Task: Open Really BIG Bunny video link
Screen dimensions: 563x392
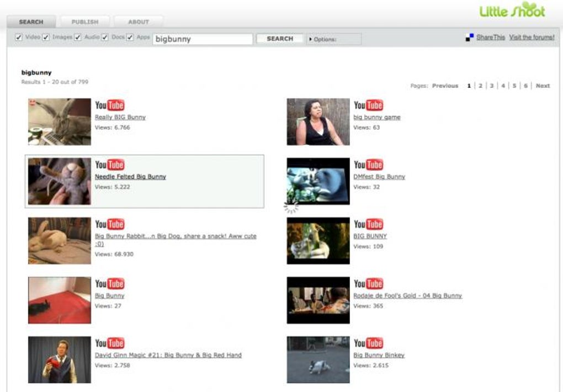Action: (x=120, y=117)
